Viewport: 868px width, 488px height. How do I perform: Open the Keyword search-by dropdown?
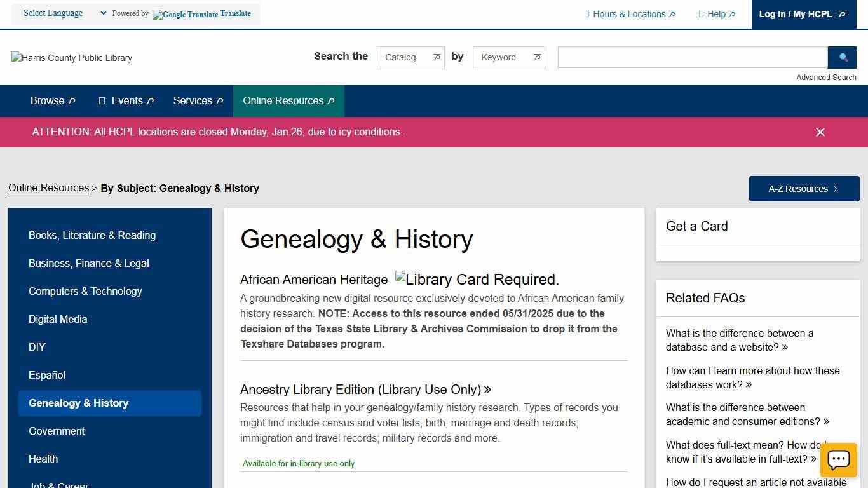pos(508,57)
